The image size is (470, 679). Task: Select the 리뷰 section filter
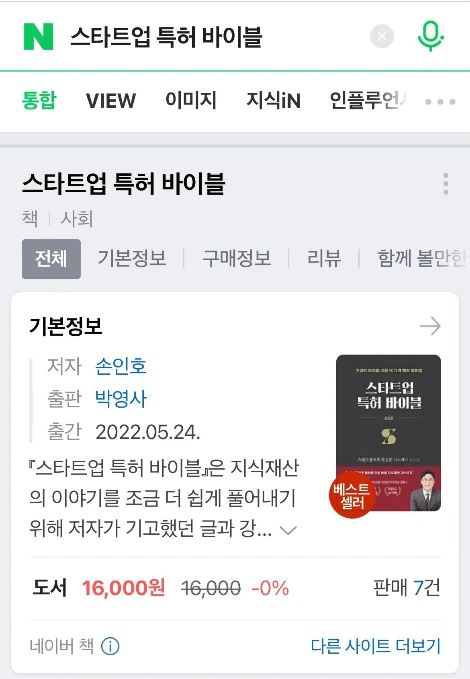324,258
